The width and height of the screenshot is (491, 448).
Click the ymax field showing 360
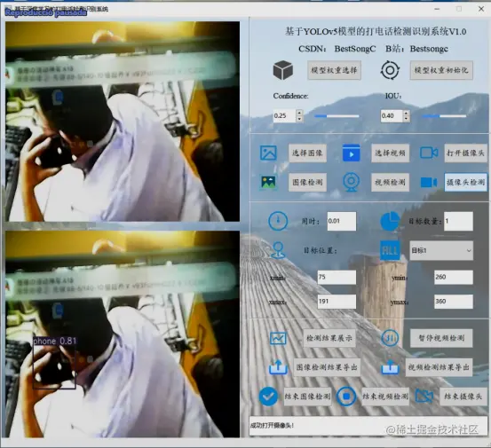pos(454,302)
